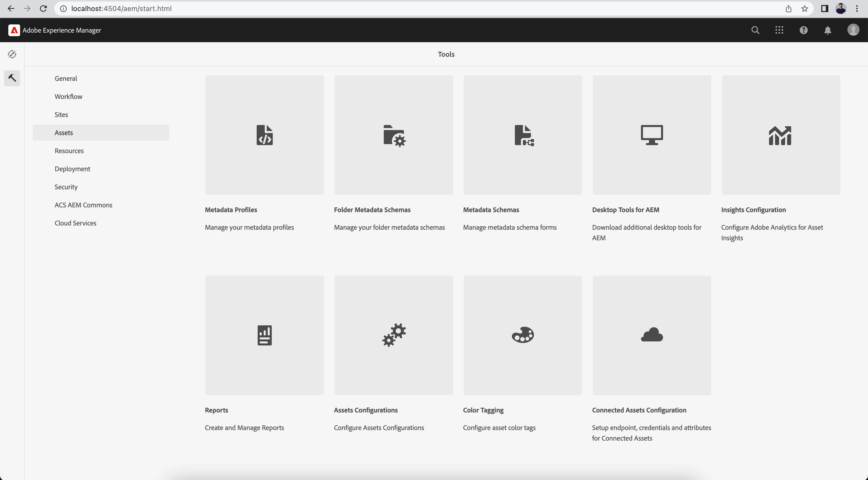868x480 pixels.
Task: Reload the page with the browser refresh button
Action: (43, 9)
